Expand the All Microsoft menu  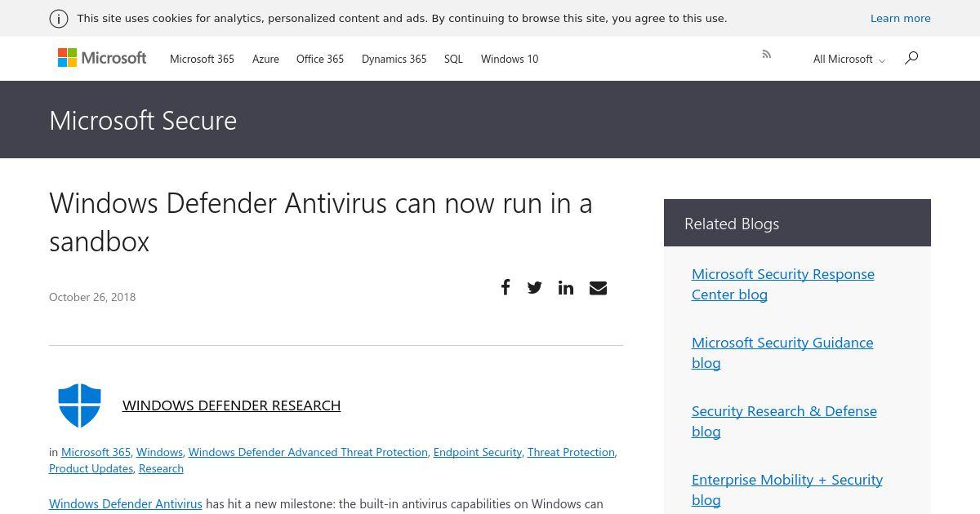[849, 59]
